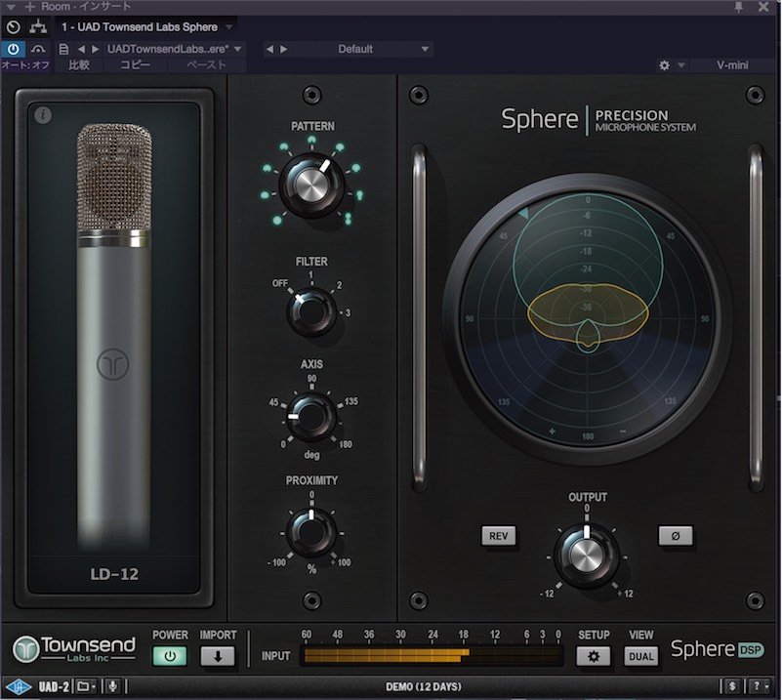This screenshot has height=700, width=782.
Task: Click the microphone icon in UAD toolbar
Action: coord(113,687)
